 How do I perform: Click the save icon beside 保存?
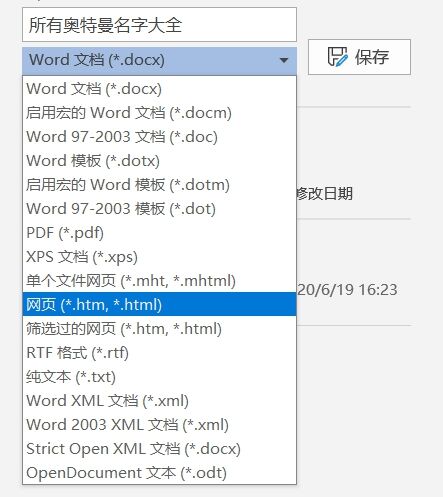tap(337, 57)
